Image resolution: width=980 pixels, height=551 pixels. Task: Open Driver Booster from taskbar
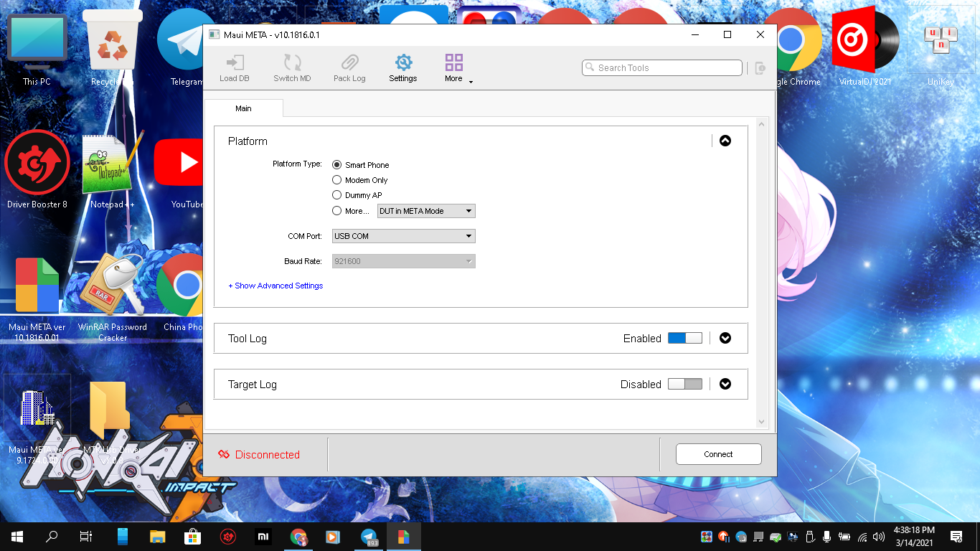[x=228, y=537]
